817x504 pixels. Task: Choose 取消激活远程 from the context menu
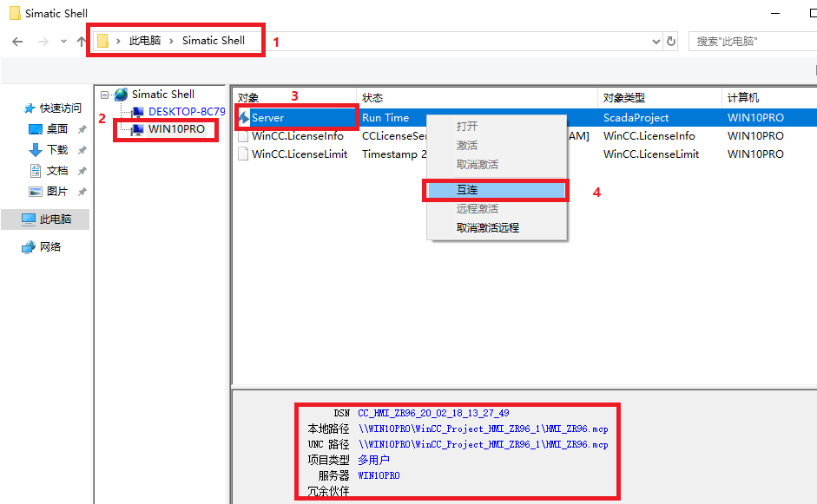(x=488, y=228)
